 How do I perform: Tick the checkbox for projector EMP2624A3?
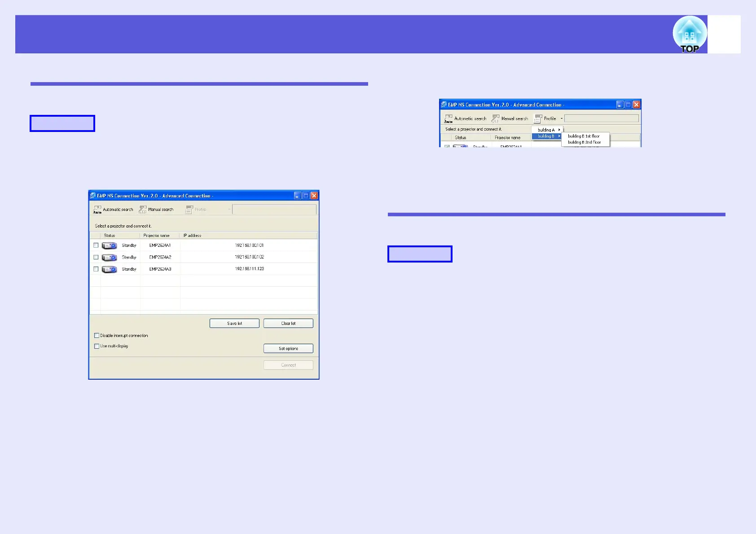tap(96, 269)
